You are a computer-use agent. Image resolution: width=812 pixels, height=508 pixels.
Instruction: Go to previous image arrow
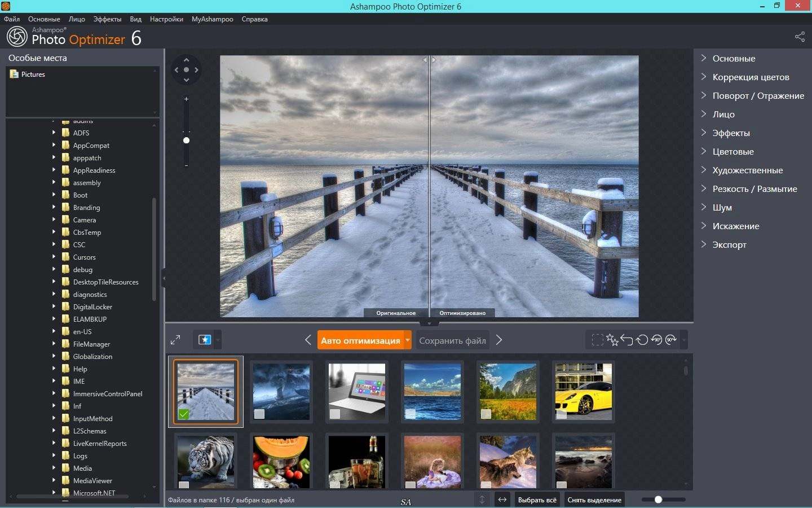[308, 340]
